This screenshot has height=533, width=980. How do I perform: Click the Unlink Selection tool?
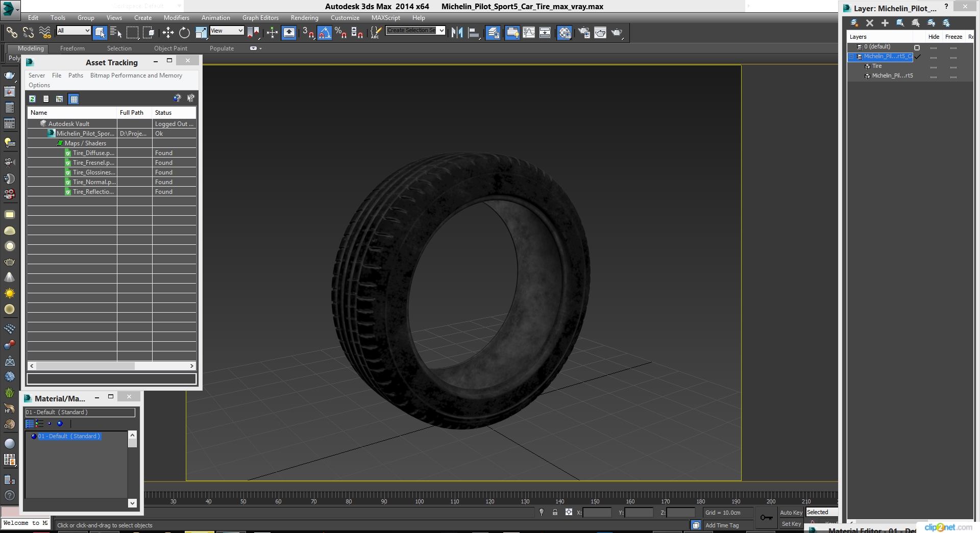pos(28,33)
